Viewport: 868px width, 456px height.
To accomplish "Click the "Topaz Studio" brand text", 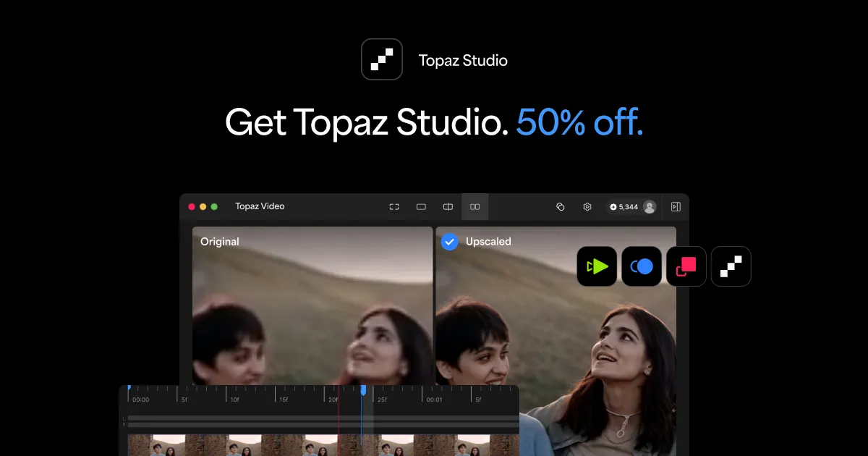I will (463, 60).
